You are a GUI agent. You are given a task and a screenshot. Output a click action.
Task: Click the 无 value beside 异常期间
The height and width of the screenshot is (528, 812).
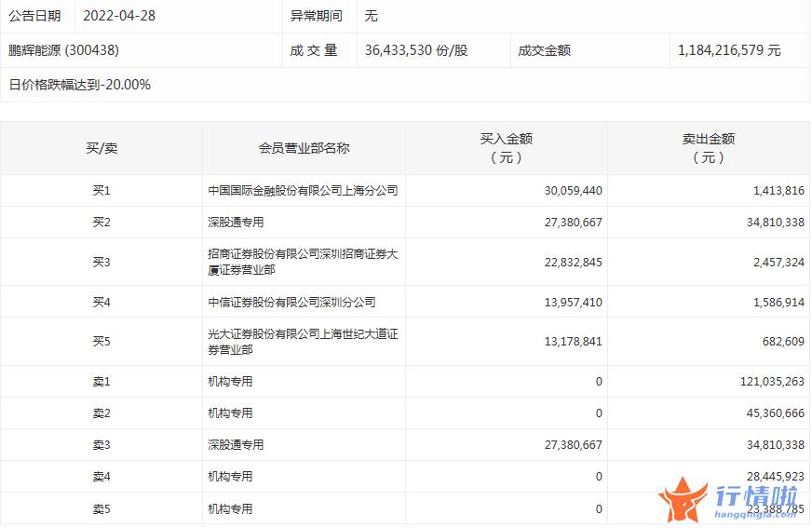[x=372, y=16]
